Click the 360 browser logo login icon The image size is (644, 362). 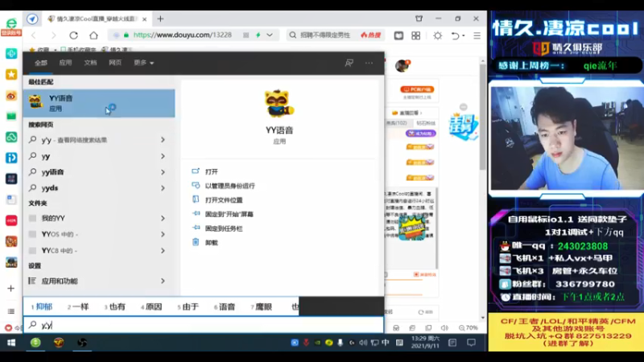click(11, 27)
